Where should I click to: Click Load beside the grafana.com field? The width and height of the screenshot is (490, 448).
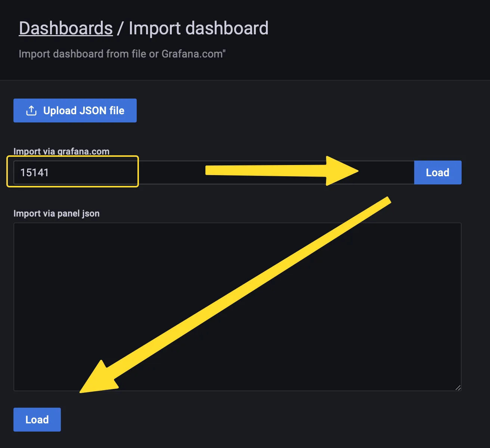point(437,172)
